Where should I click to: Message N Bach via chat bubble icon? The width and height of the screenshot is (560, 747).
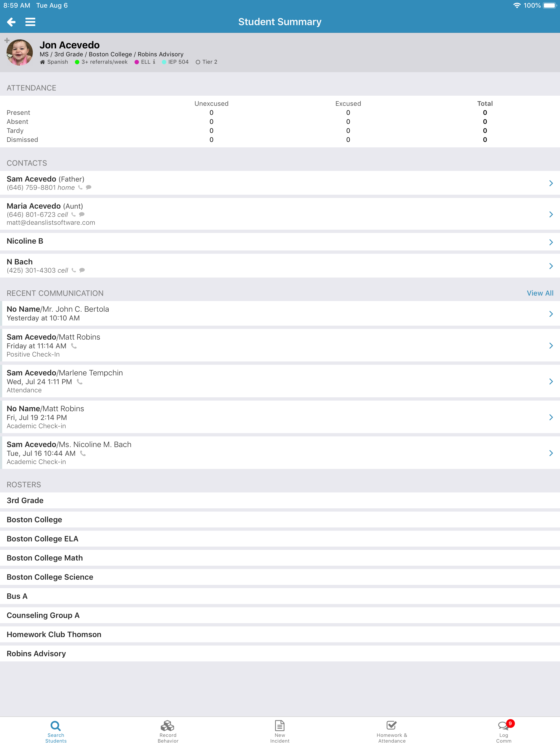pyautogui.click(x=82, y=270)
